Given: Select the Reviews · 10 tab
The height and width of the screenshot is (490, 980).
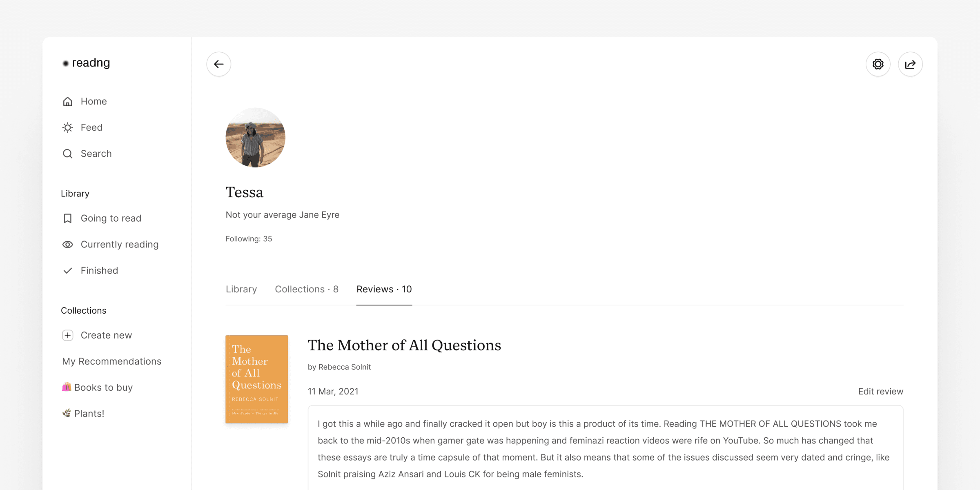Looking at the screenshot, I should (x=384, y=289).
